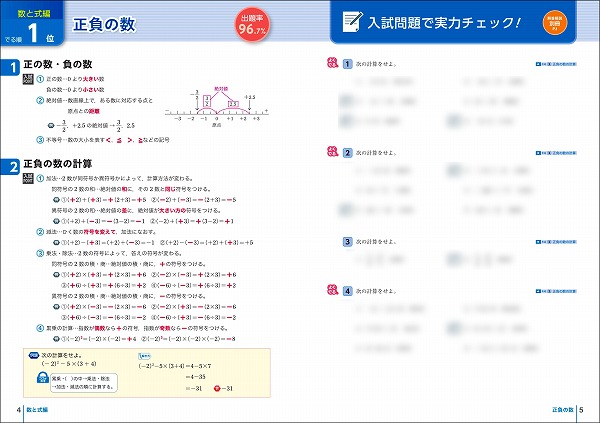Select the blue section 2 number box
The image size is (600, 423).
click(10, 167)
